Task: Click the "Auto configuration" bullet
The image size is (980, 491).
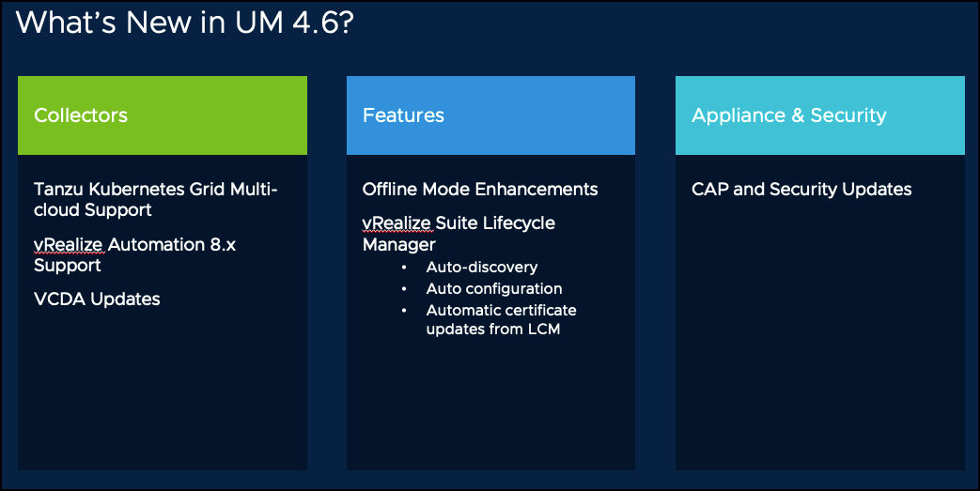Action: (494, 288)
